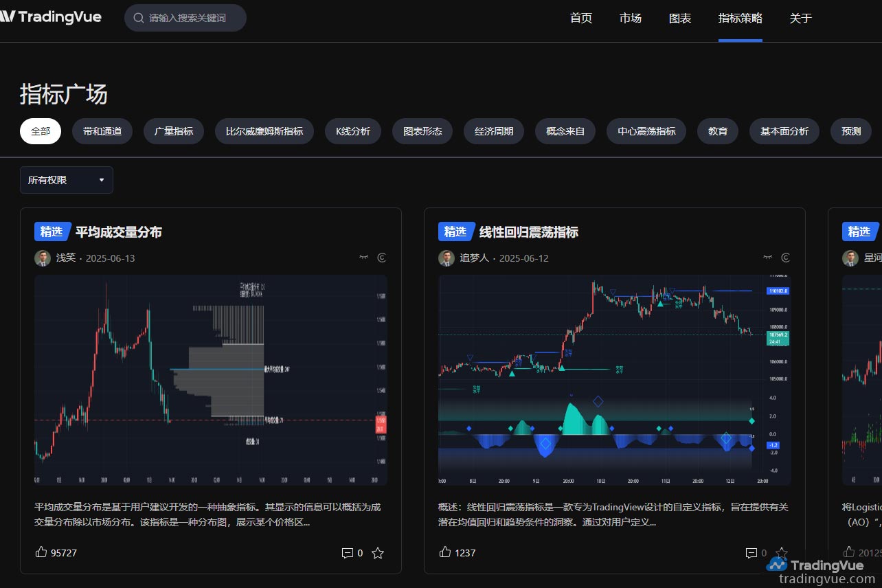Image resolution: width=882 pixels, height=588 pixels.
Task: Click the closed-eye icon on 平均成交量分布 card
Action: pos(364,258)
